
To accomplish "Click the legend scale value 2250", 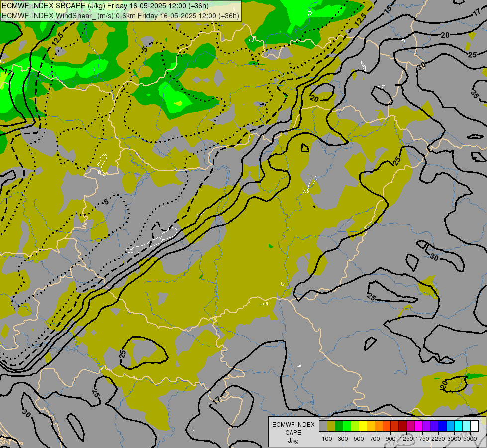I will coord(438,439).
